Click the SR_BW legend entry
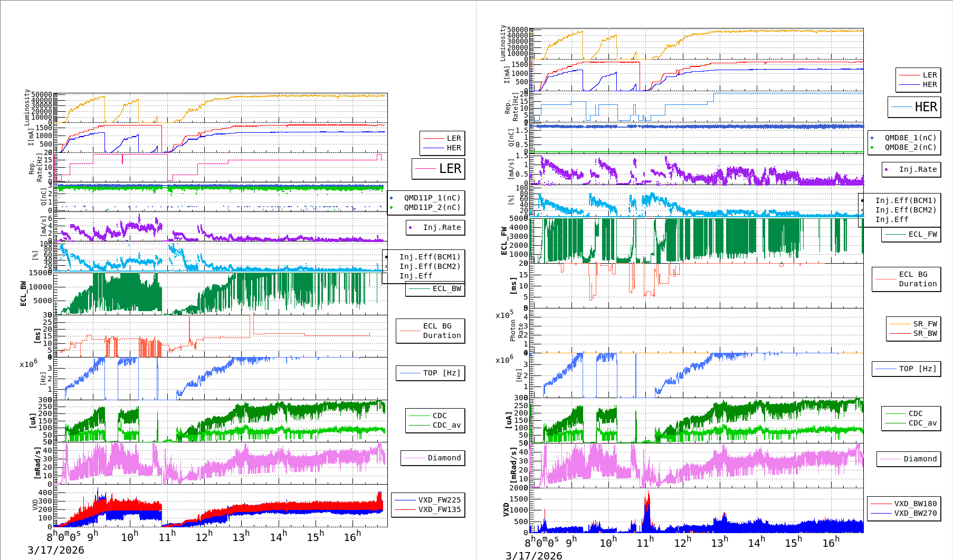Image resolution: width=953 pixels, height=560 pixels. pyautogui.click(x=925, y=333)
